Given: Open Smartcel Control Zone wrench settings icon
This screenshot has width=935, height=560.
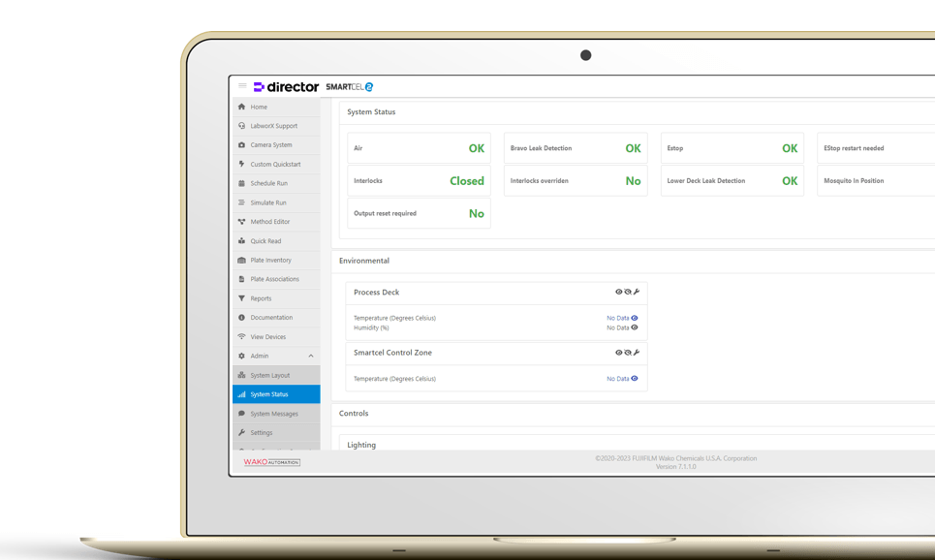Looking at the screenshot, I should [637, 353].
